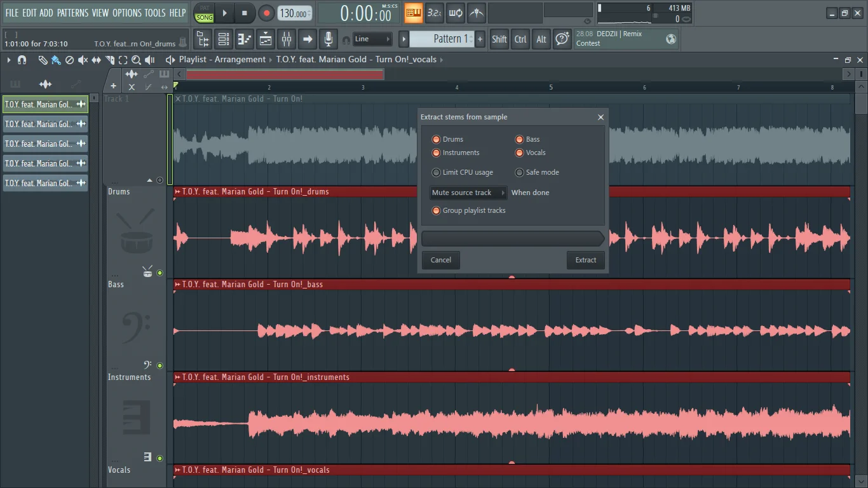Screen dimensions: 868x488
Task: Select the playlist Select tool
Action: pos(123,60)
